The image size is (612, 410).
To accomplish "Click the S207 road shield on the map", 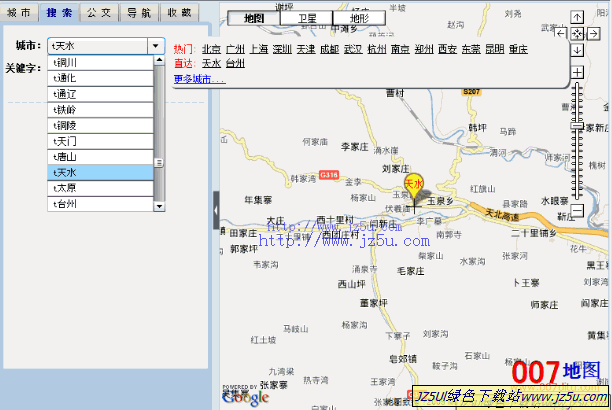I will click(471, 92).
